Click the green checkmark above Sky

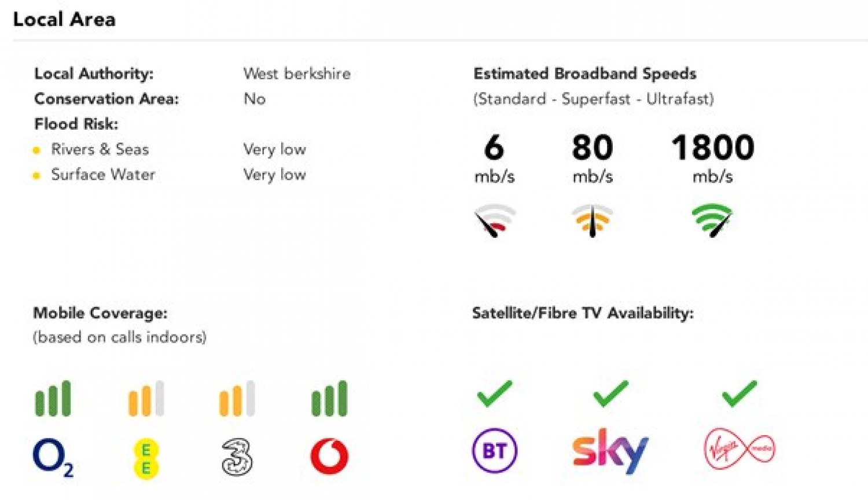coord(610,394)
